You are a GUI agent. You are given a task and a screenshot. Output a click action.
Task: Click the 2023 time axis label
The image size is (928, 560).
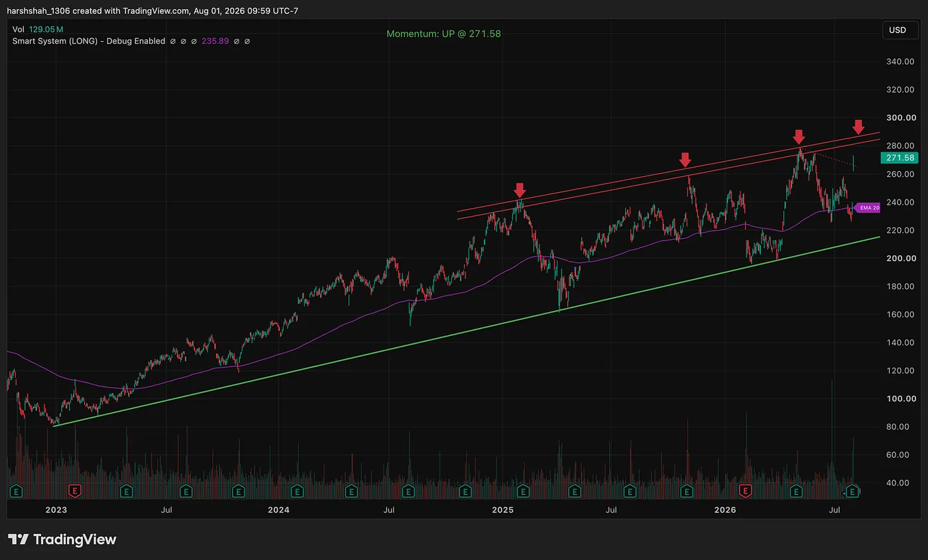[x=56, y=510]
